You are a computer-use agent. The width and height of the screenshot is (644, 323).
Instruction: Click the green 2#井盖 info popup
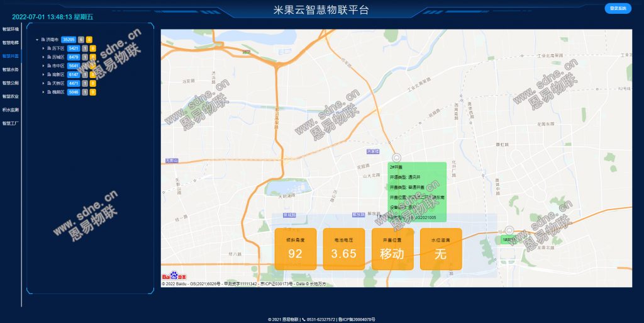(x=418, y=191)
